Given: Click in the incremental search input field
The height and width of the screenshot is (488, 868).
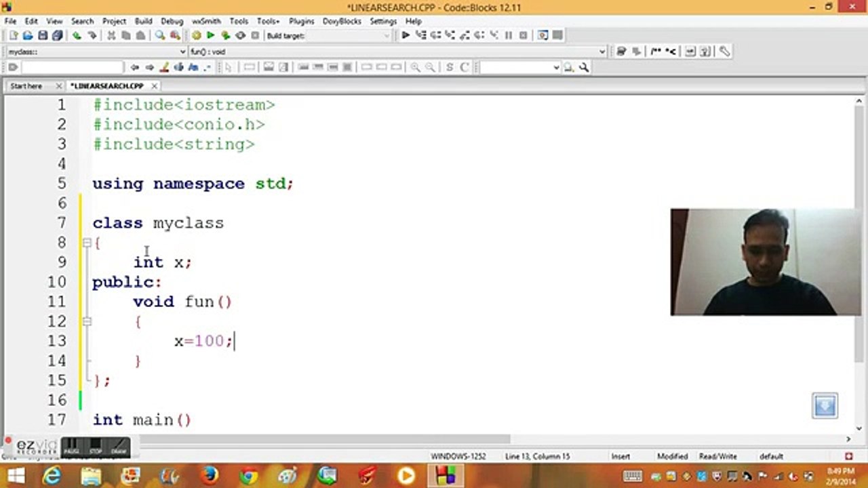Looking at the screenshot, I should point(73,67).
